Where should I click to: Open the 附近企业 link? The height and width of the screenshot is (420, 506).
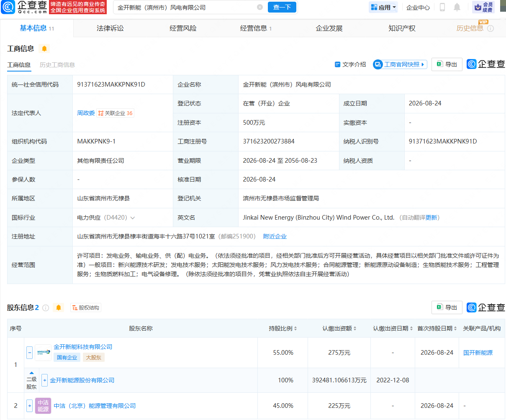pyautogui.click(x=275, y=236)
